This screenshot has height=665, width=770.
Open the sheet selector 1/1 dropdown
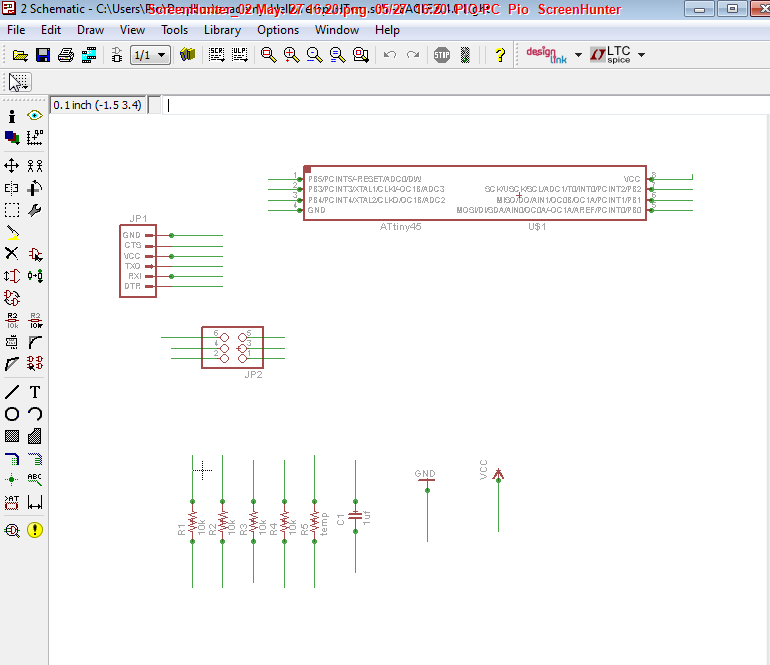[150, 55]
